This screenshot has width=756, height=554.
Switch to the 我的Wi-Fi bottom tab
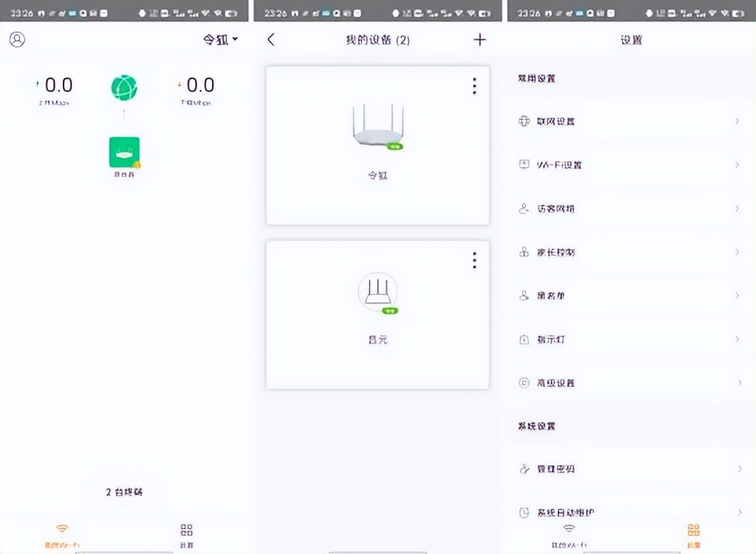(x=62, y=533)
